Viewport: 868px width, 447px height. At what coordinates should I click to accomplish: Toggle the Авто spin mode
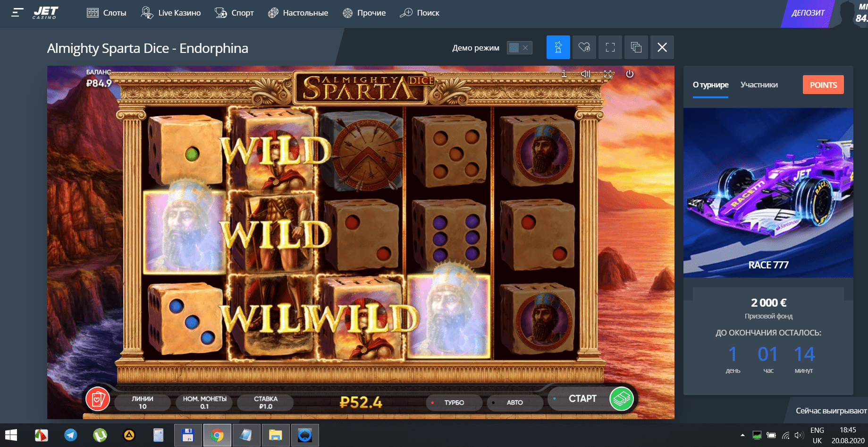tap(514, 403)
